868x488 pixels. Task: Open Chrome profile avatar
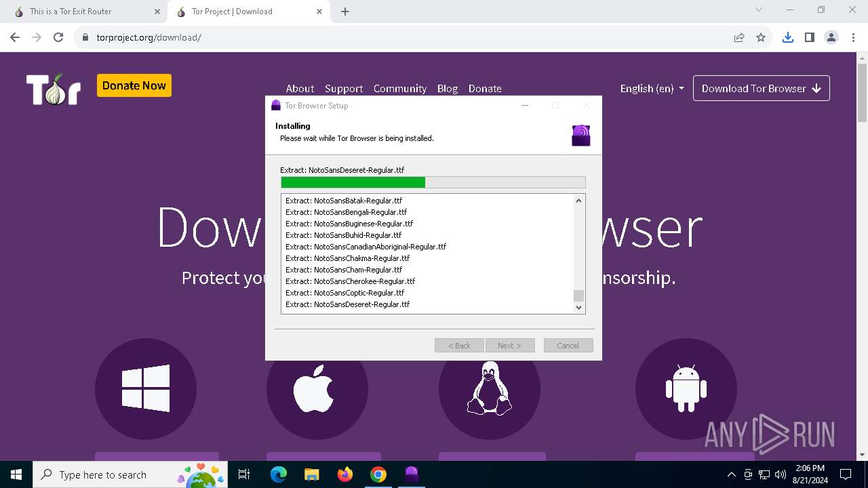pyautogui.click(x=831, y=37)
